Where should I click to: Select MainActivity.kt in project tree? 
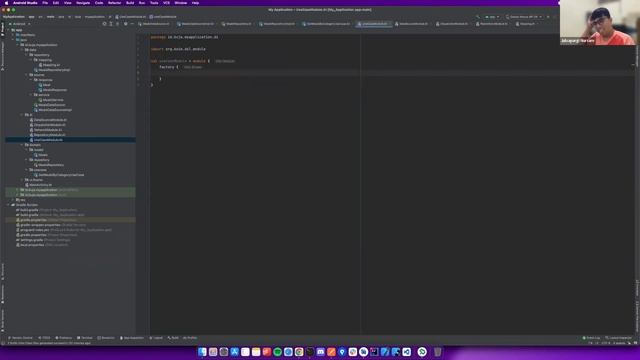pos(40,185)
